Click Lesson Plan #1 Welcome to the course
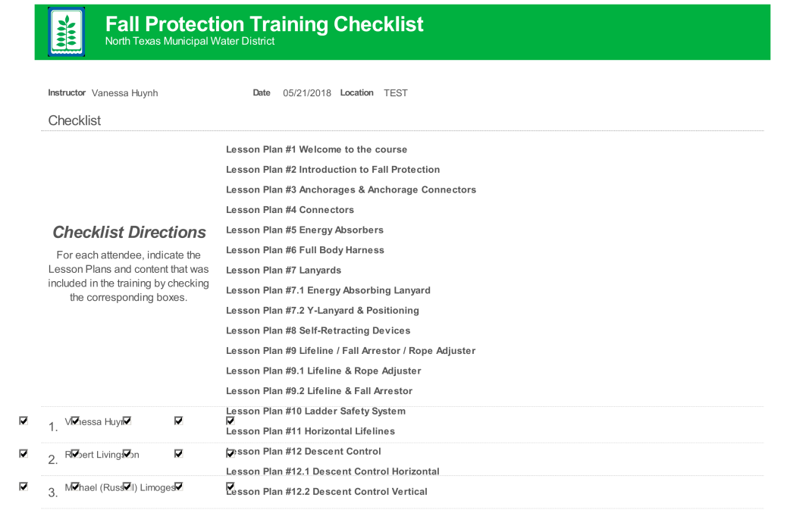Viewport: 787px width, 532px height. [x=316, y=149]
